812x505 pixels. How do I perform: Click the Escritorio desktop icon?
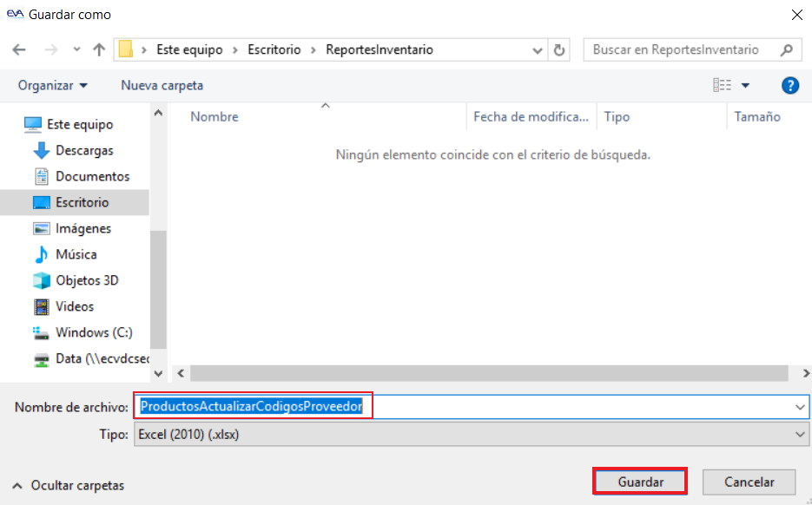42,202
